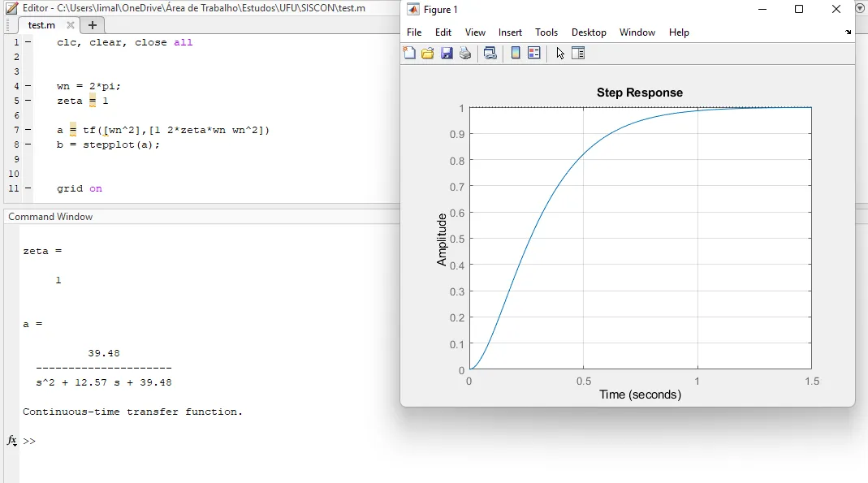The image size is (868, 483).
Task: Open the File menu in Figure 1
Action: (x=414, y=32)
